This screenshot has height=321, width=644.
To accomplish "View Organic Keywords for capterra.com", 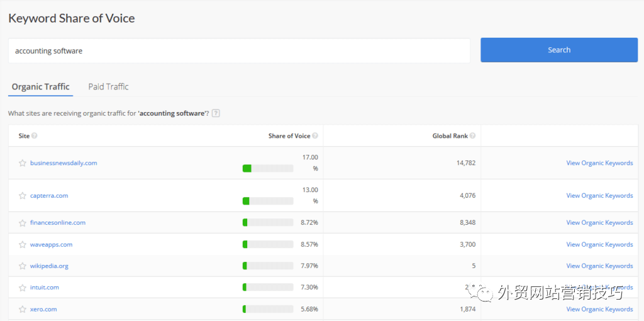I will 599,196.
